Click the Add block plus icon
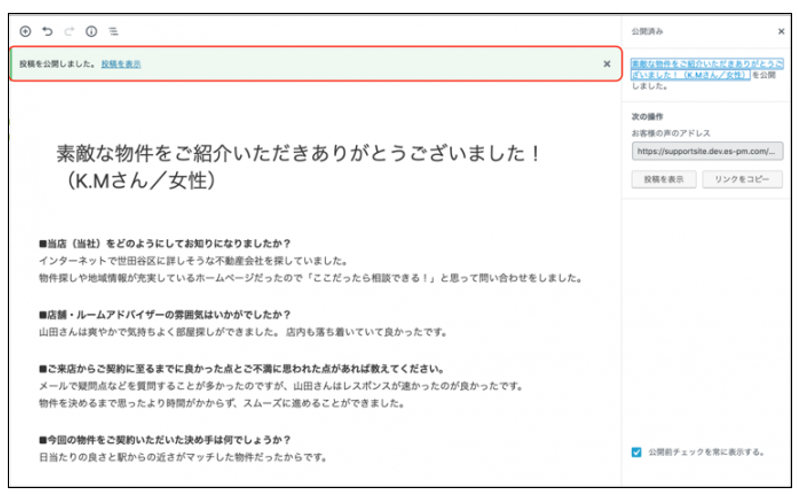798x496 pixels. [x=25, y=32]
